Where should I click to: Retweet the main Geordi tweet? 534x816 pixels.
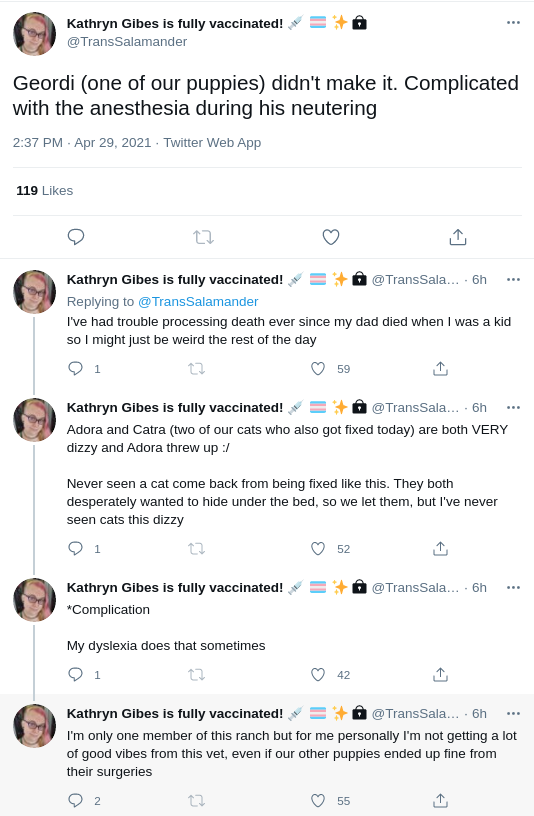pos(204,237)
